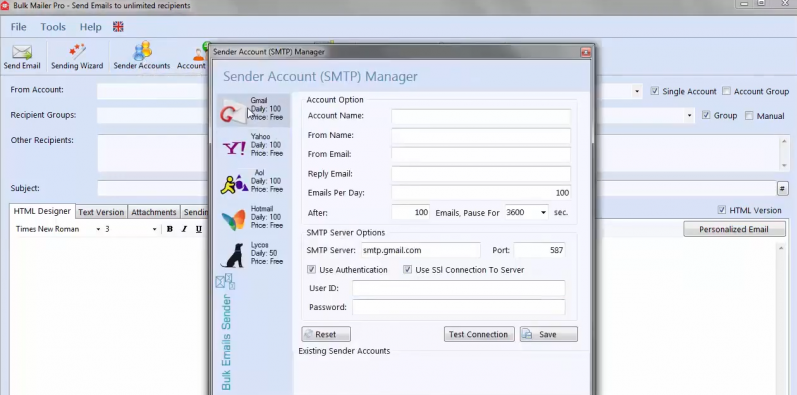Open the Recipient Groups dropdown arrow
This screenshot has width=797, height=395.
(x=689, y=116)
